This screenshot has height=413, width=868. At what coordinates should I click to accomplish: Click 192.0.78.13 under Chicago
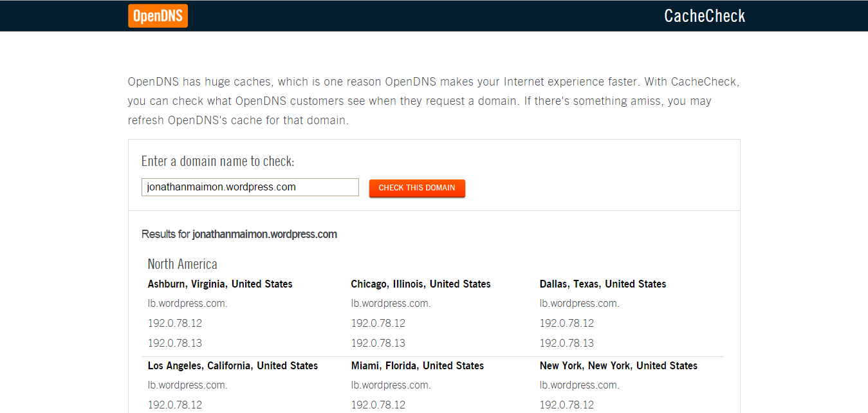click(378, 344)
